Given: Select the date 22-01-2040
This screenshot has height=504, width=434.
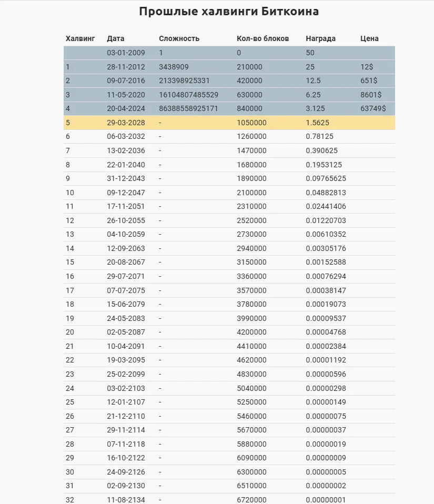Looking at the screenshot, I should pyautogui.click(x=126, y=164).
